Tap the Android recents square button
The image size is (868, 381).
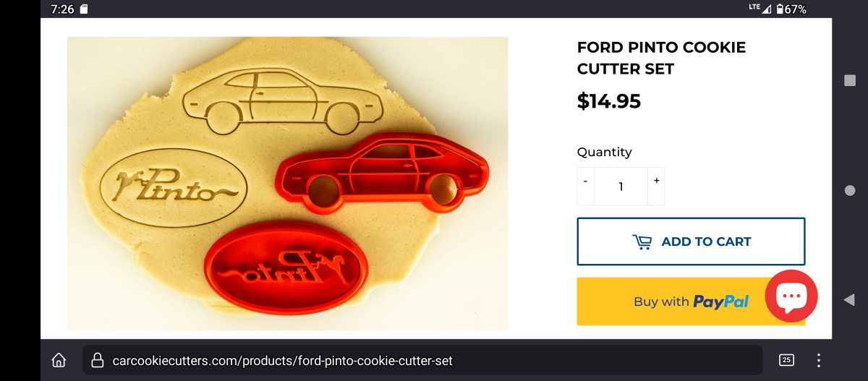(850, 80)
